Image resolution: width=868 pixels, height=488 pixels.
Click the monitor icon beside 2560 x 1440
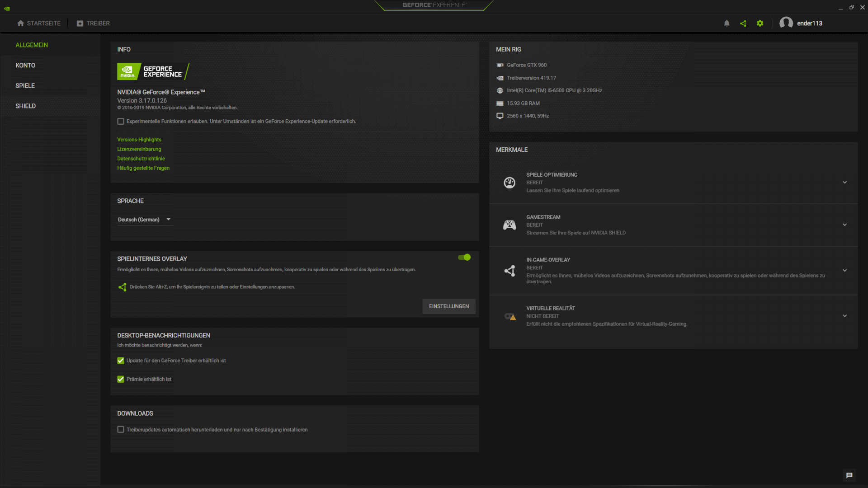coord(500,116)
